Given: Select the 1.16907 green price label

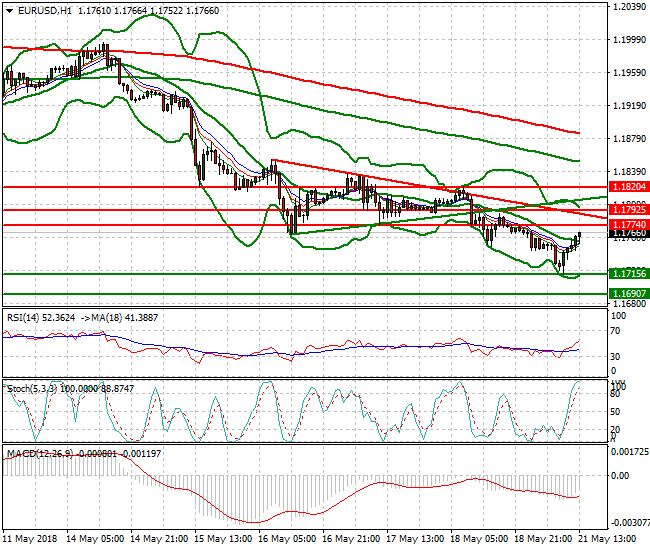Looking at the screenshot, I should click(629, 294).
